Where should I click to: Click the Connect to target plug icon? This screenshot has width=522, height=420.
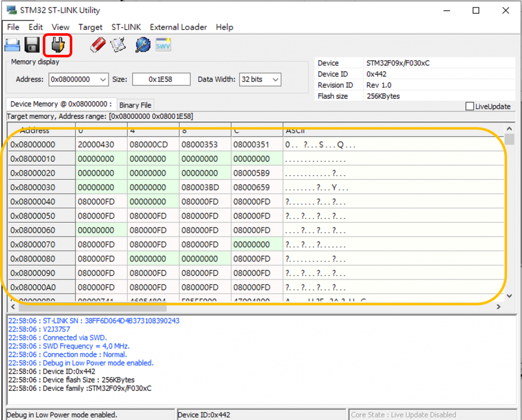click(58, 45)
